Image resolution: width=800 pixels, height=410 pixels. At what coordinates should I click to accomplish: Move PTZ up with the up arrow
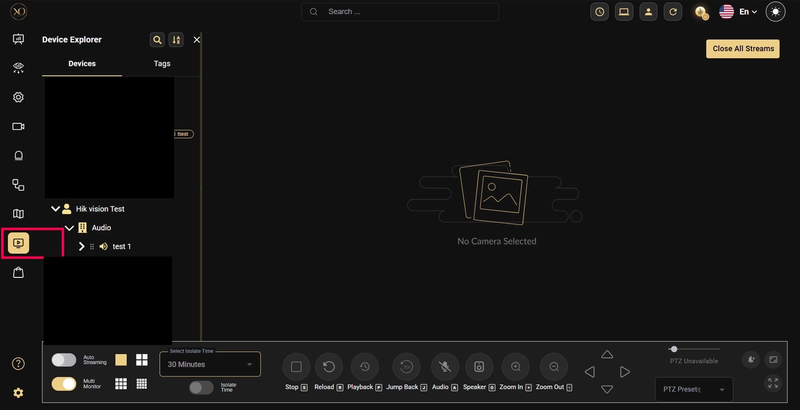pyautogui.click(x=607, y=354)
